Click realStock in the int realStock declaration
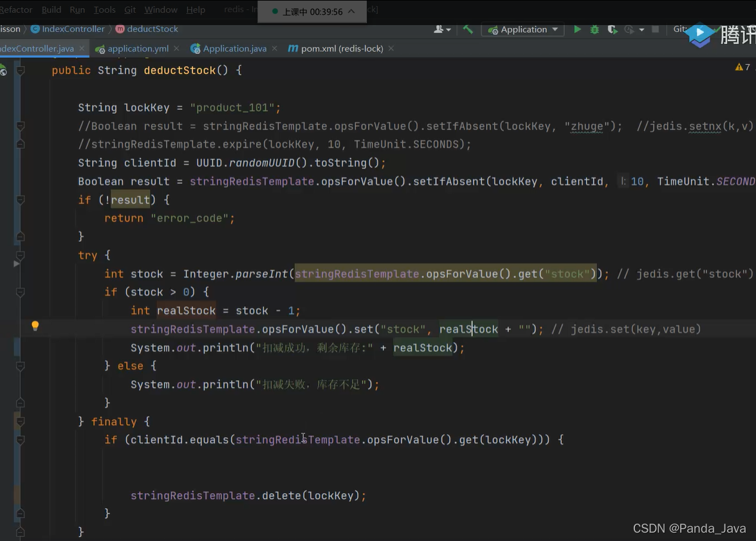 coord(186,311)
